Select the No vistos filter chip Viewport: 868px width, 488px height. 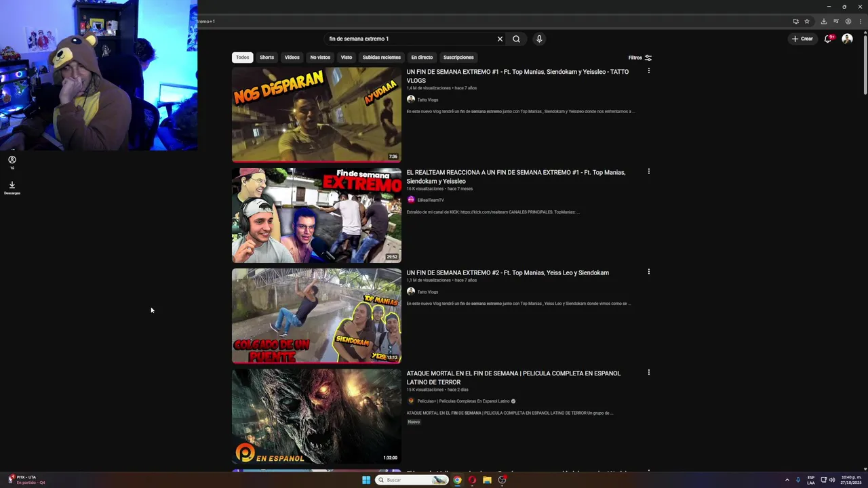click(x=320, y=58)
